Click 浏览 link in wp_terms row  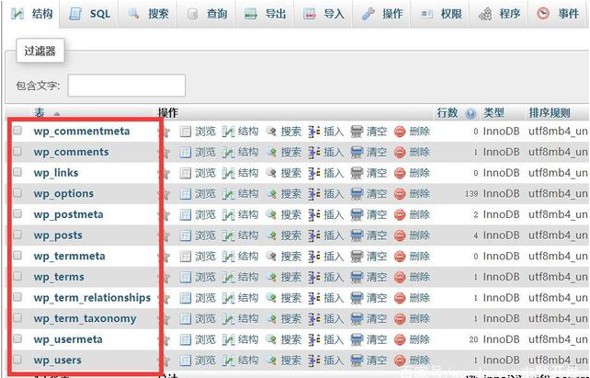click(205, 277)
